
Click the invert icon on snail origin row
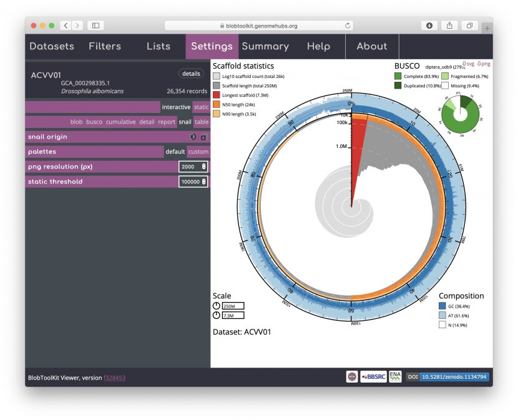click(x=193, y=137)
